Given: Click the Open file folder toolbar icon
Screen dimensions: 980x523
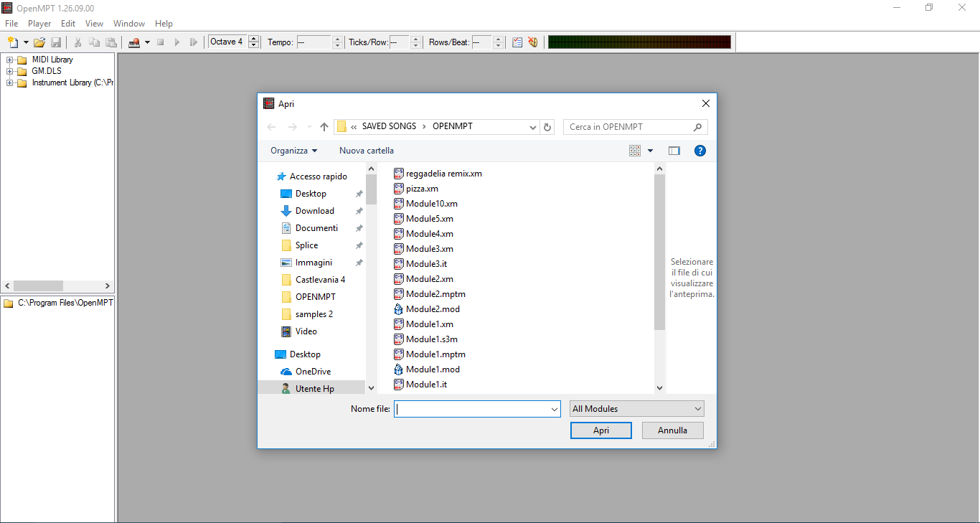Looking at the screenshot, I should pos(39,42).
